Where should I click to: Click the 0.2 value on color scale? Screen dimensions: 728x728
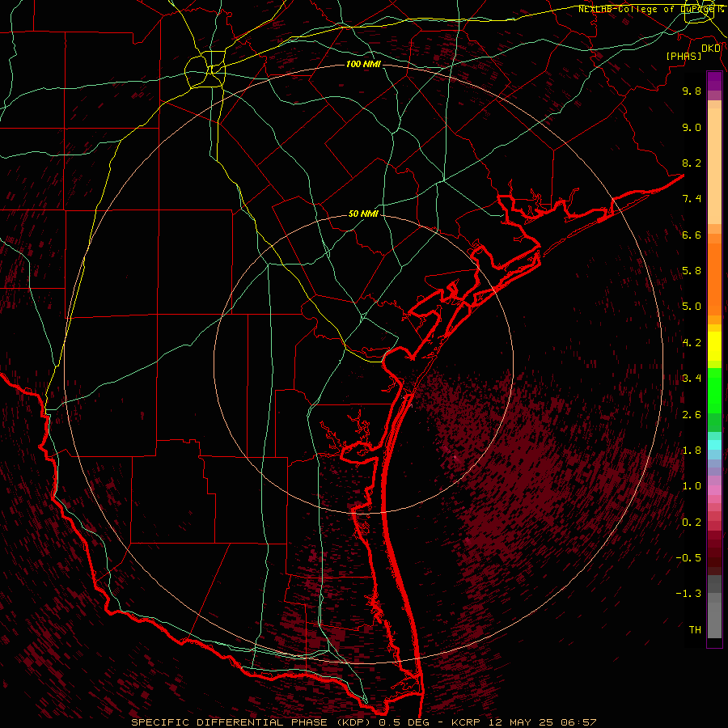click(692, 523)
